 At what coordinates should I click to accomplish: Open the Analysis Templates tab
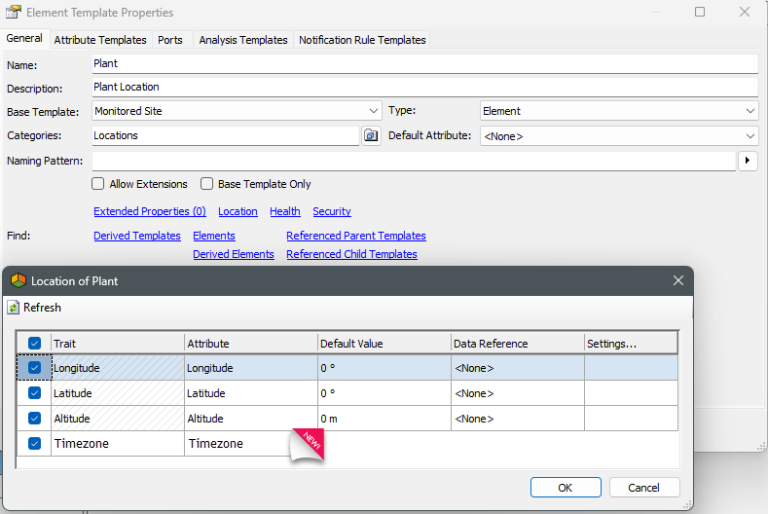tap(243, 40)
